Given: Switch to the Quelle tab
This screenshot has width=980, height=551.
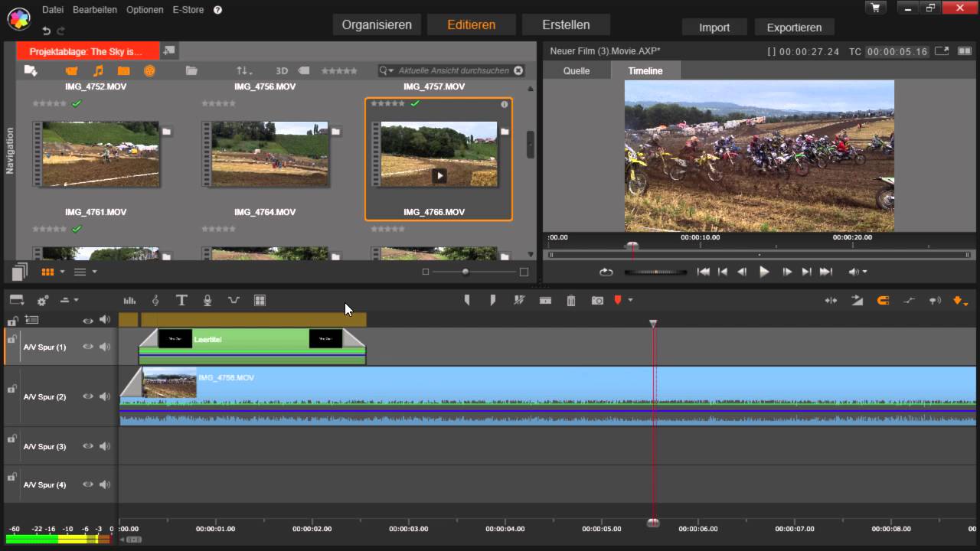Looking at the screenshot, I should click(577, 70).
